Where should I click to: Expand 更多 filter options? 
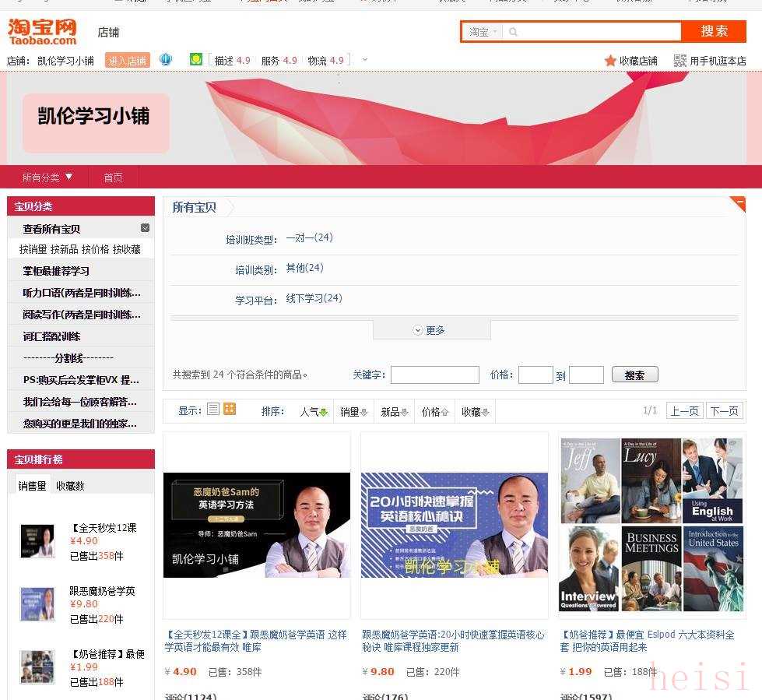tap(430, 330)
